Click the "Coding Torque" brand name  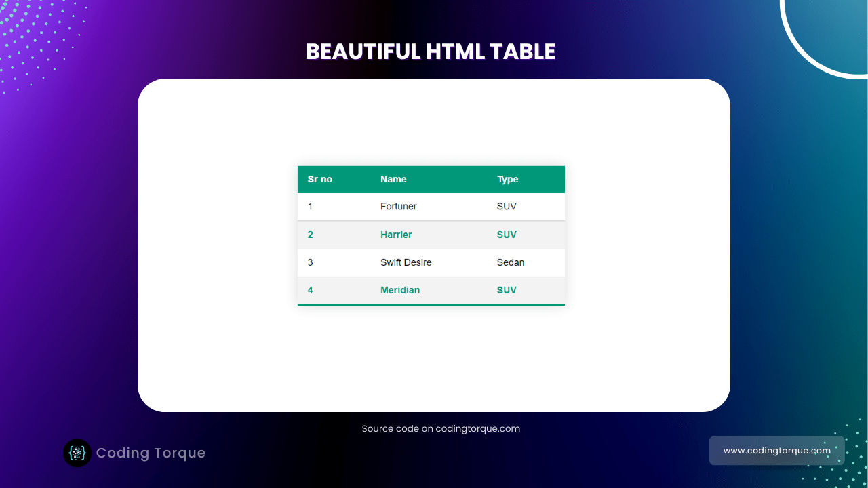[151, 453]
